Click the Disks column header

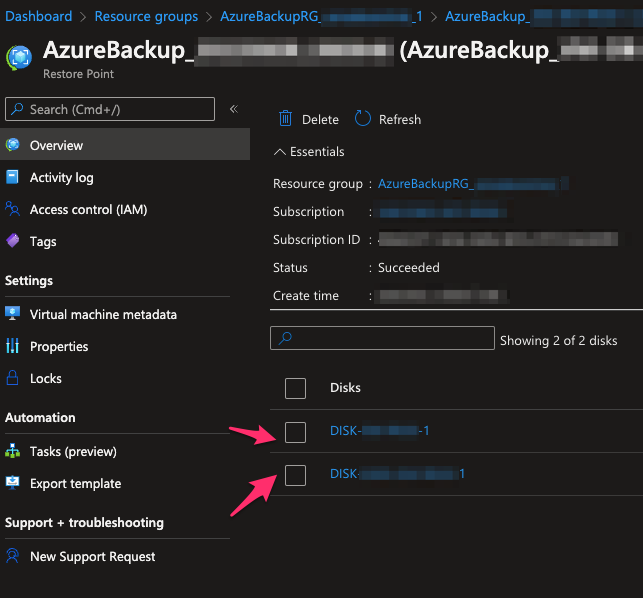point(345,388)
